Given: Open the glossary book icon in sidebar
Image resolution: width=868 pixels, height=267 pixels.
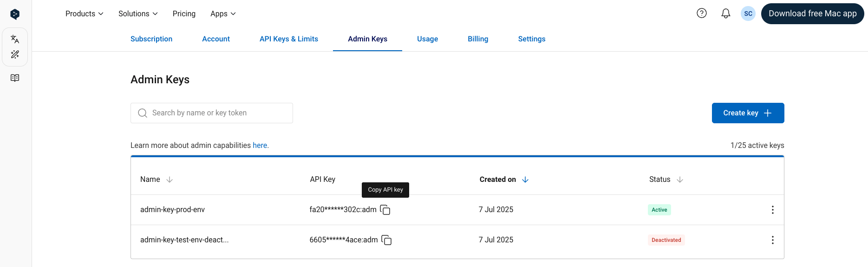Looking at the screenshot, I should pyautogui.click(x=15, y=78).
